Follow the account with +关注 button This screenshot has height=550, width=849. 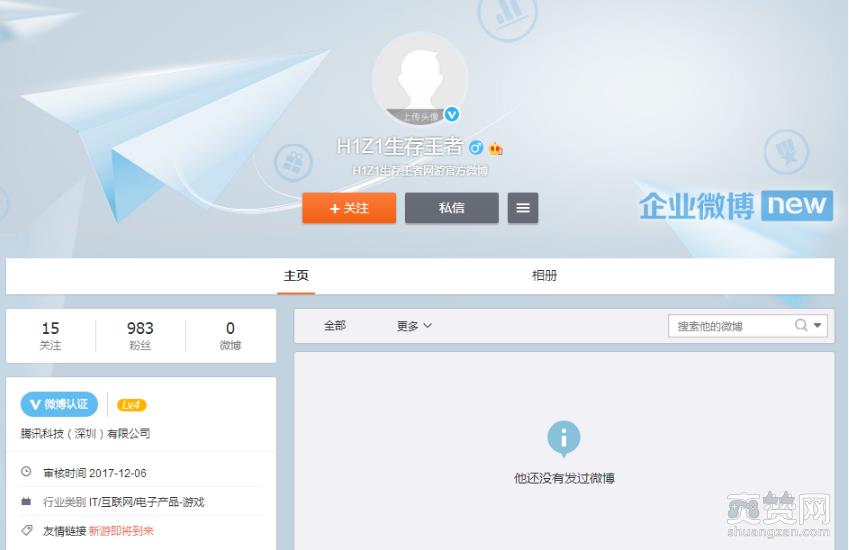coord(349,208)
